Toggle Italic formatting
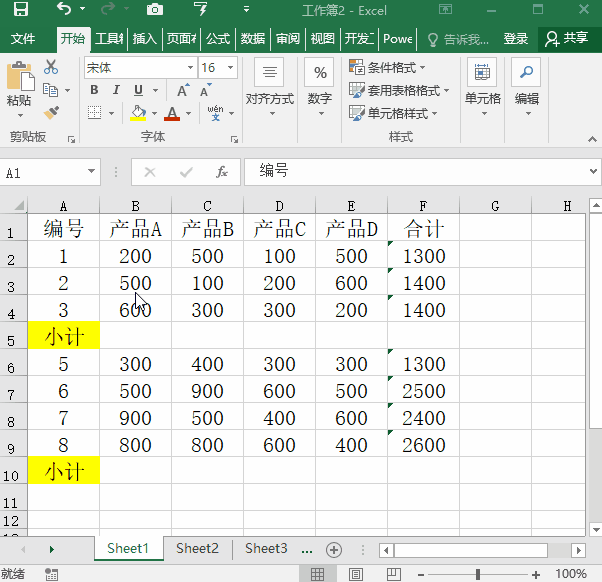The width and height of the screenshot is (602, 582). click(116, 90)
